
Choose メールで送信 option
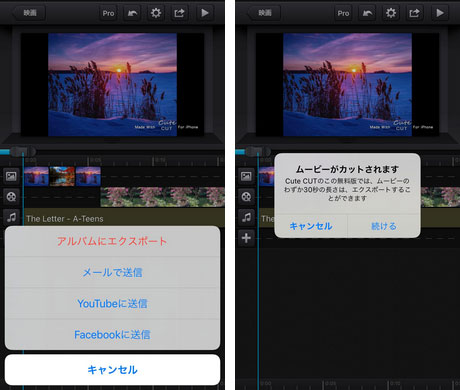pos(112,272)
